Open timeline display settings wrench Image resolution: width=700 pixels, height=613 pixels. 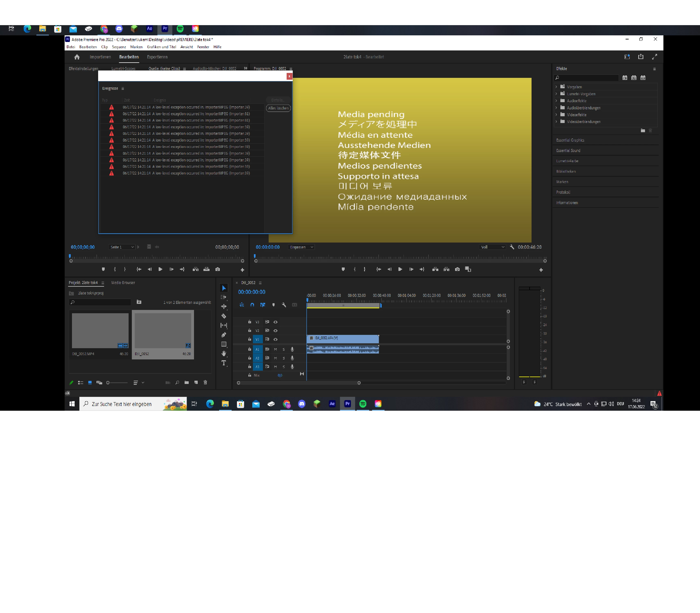pyautogui.click(x=284, y=305)
